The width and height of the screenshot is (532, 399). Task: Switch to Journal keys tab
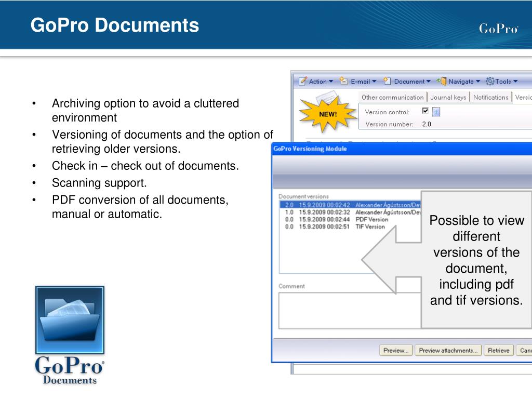coord(448,97)
